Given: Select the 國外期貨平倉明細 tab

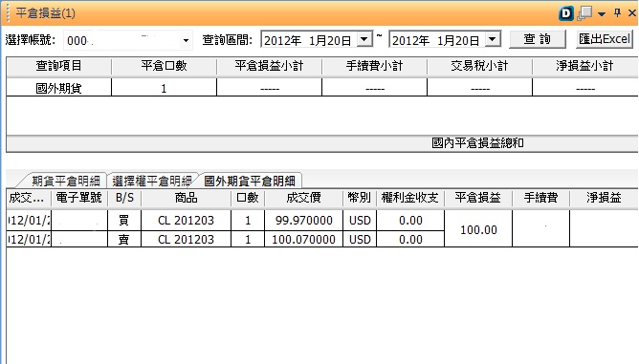Looking at the screenshot, I should 250,181.
